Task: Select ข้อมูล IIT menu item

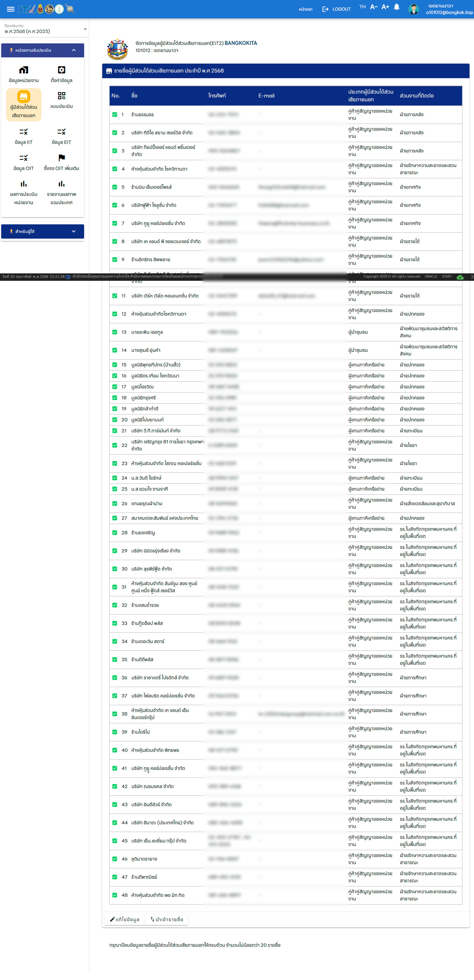Action: [23, 136]
